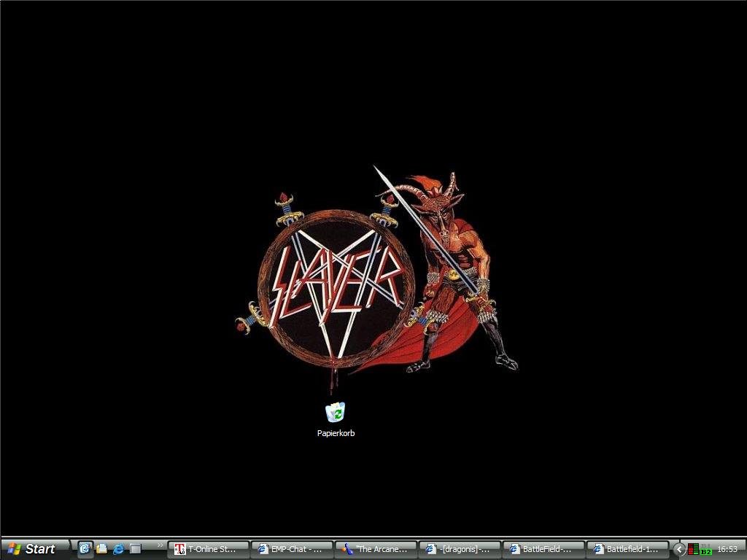Switch to The Arcane... taskbar window
The width and height of the screenshot is (747, 560).
[376, 550]
